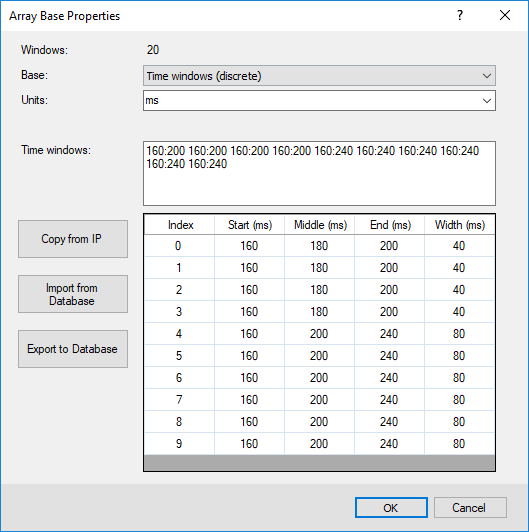Expand the Base dropdown arrow
Viewport: 529px width, 532px height.
(x=487, y=76)
